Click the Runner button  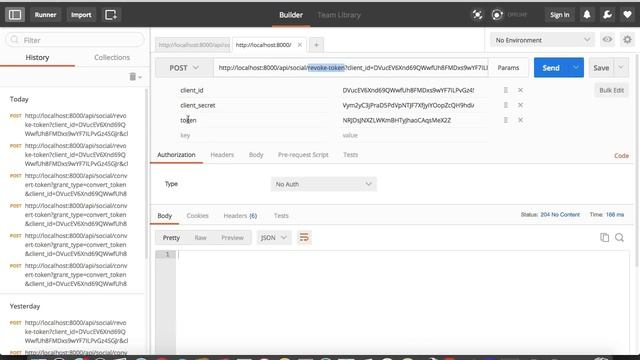coord(45,15)
